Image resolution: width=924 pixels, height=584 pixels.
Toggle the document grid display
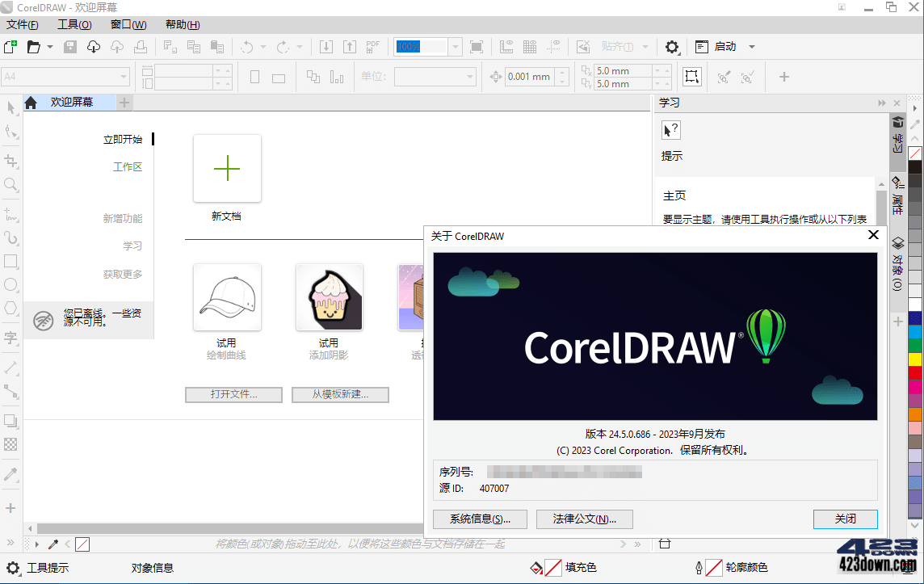[531, 46]
